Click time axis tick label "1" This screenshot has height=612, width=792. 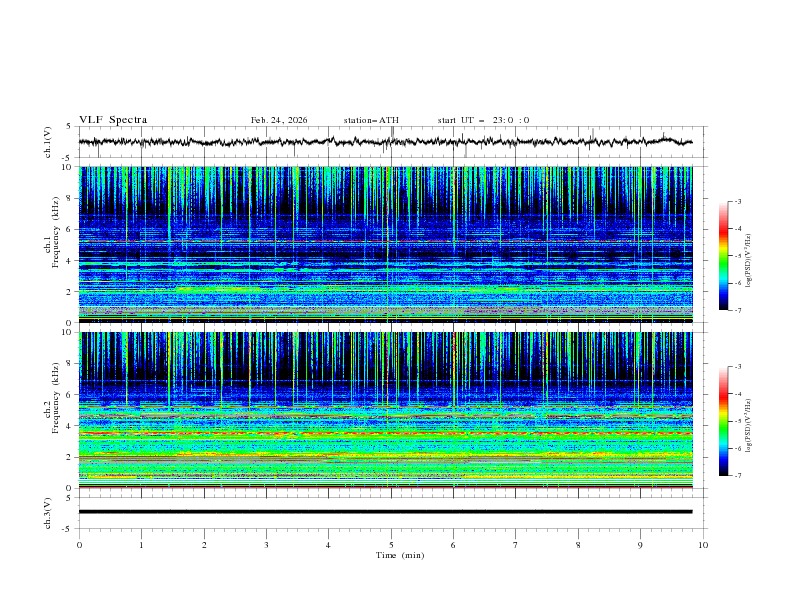coord(141,545)
